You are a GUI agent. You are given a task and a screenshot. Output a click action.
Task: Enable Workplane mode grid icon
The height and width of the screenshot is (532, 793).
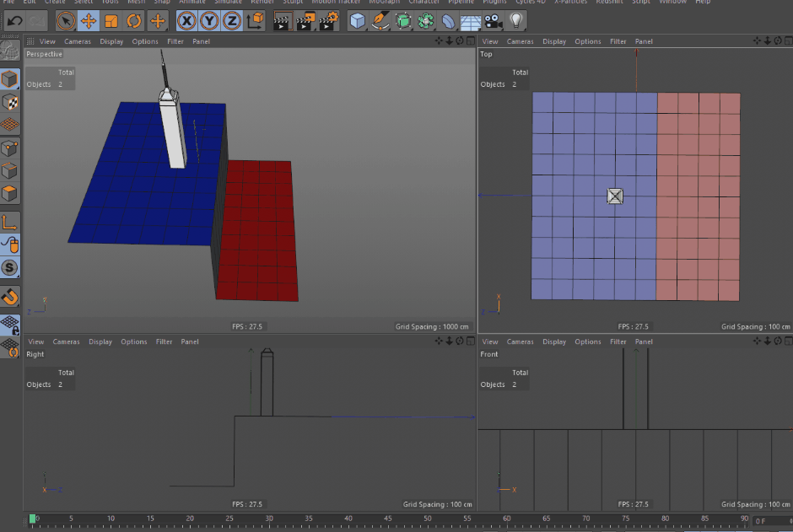coord(9,124)
